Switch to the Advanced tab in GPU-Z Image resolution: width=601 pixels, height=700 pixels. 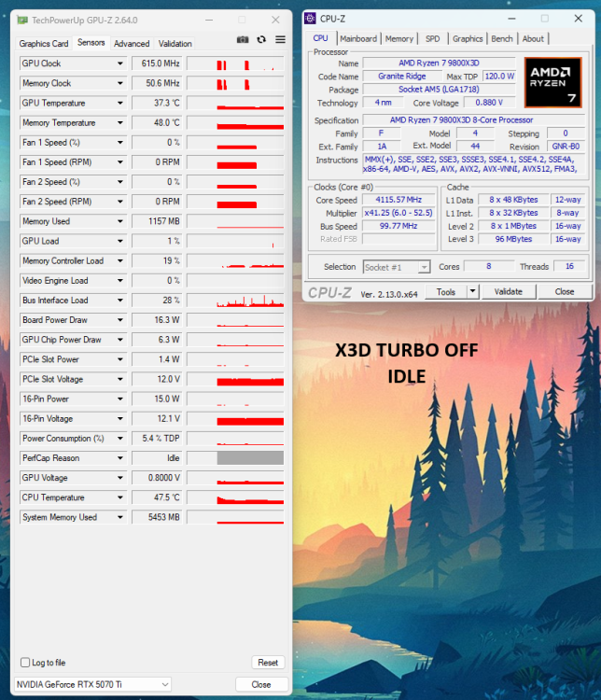(132, 43)
